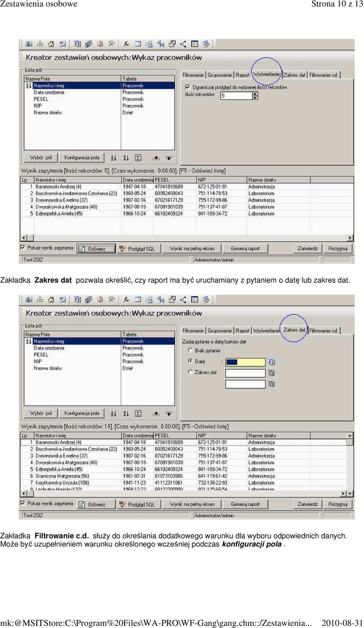Click Rezygnuj button in the upper screenshot
The height and width of the screenshot is (628, 364).
pos(338,249)
